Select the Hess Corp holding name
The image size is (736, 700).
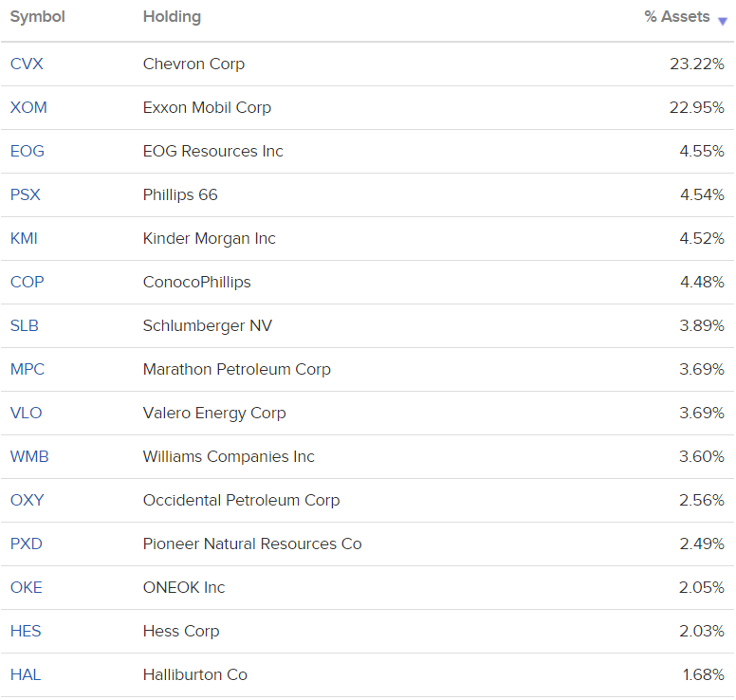(x=181, y=632)
